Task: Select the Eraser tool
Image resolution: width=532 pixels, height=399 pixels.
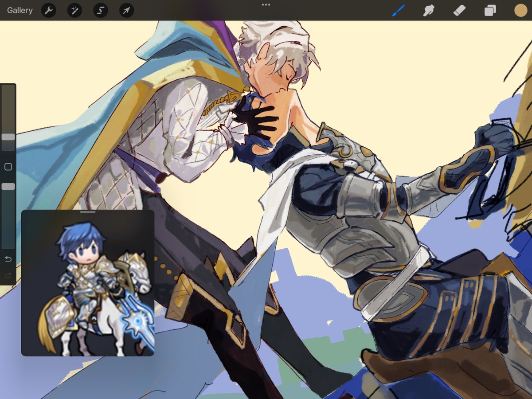Action: [459, 10]
